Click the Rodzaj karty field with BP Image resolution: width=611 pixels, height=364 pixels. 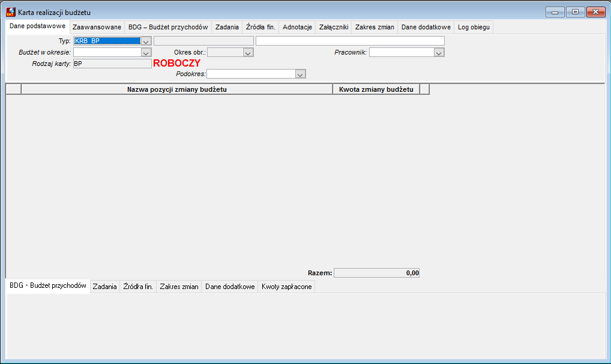pos(112,64)
